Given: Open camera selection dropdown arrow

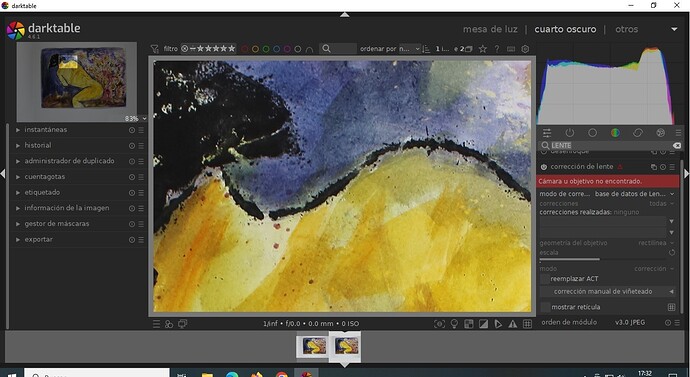Looking at the screenshot, I should [672, 221].
